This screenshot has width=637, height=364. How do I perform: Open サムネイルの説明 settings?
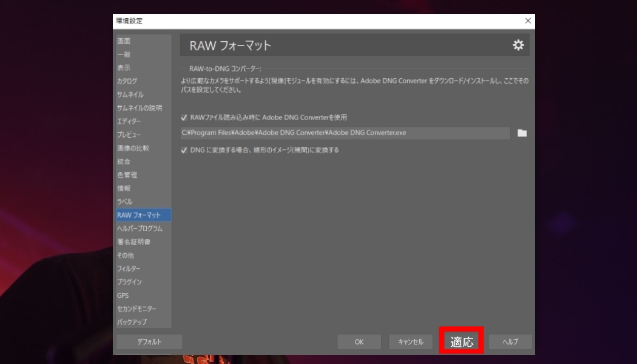[143, 108]
